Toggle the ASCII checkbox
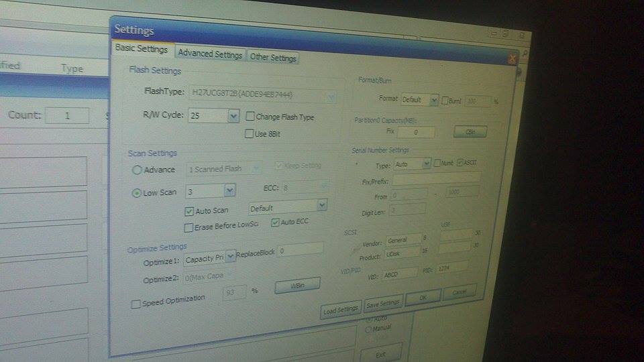The height and width of the screenshot is (362, 644). [x=460, y=162]
